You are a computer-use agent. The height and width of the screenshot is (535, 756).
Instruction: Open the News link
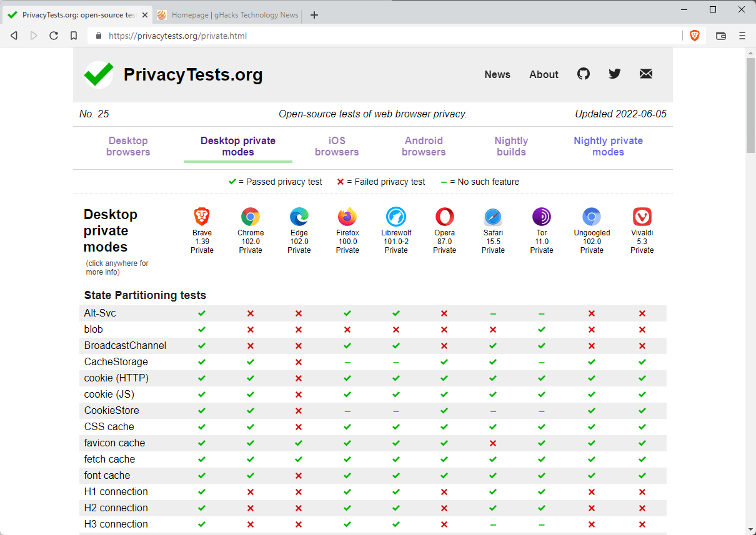(497, 74)
